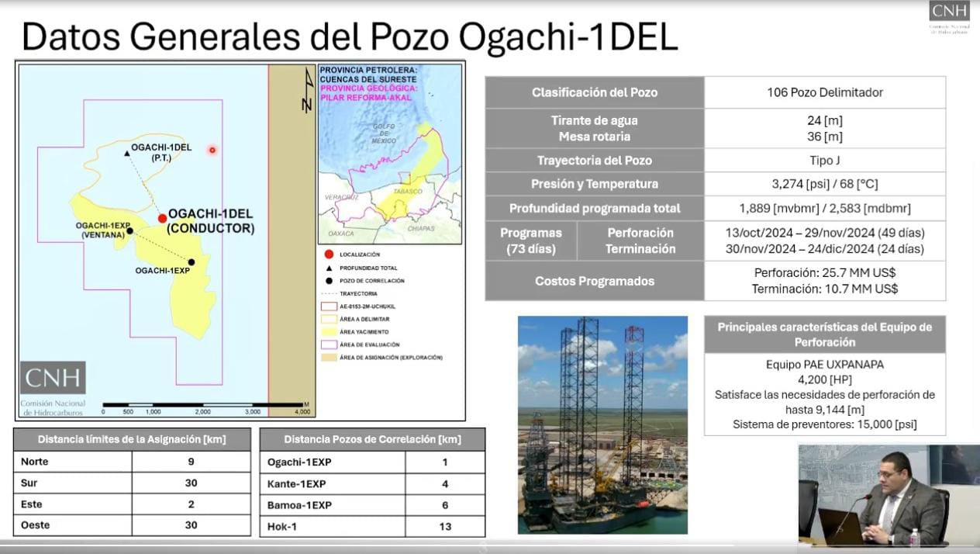Select the yellow Área Yacimiento legend swatch
This screenshot has width=980, height=554.
pos(329,331)
